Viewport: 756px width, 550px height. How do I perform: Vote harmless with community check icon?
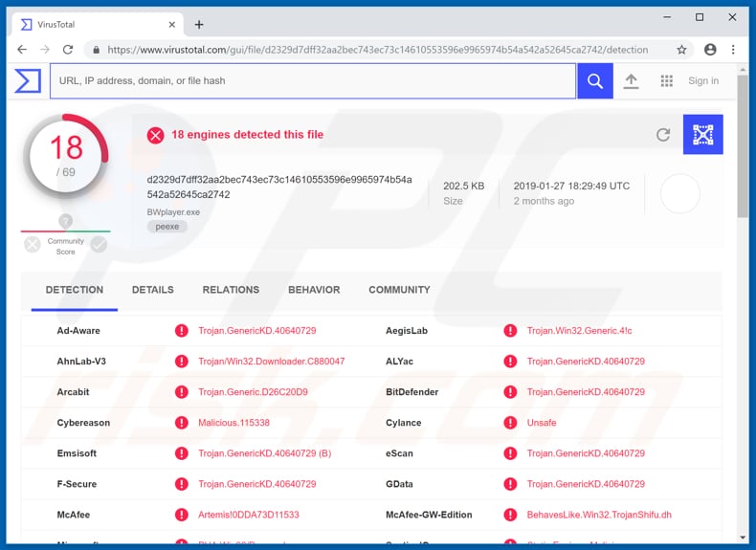tap(99, 244)
